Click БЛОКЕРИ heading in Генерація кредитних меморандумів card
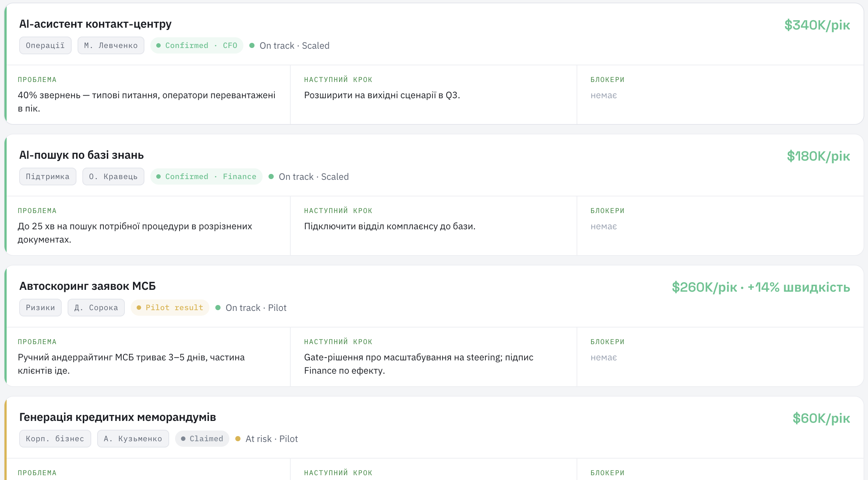This screenshot has height=480, width=868. [608, 473]
